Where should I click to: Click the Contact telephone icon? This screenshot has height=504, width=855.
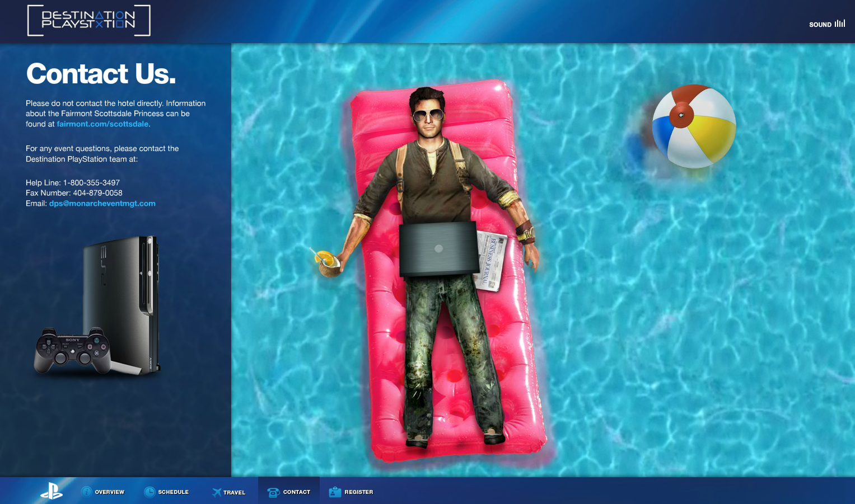pyautogui.click(x=273, y=492)
